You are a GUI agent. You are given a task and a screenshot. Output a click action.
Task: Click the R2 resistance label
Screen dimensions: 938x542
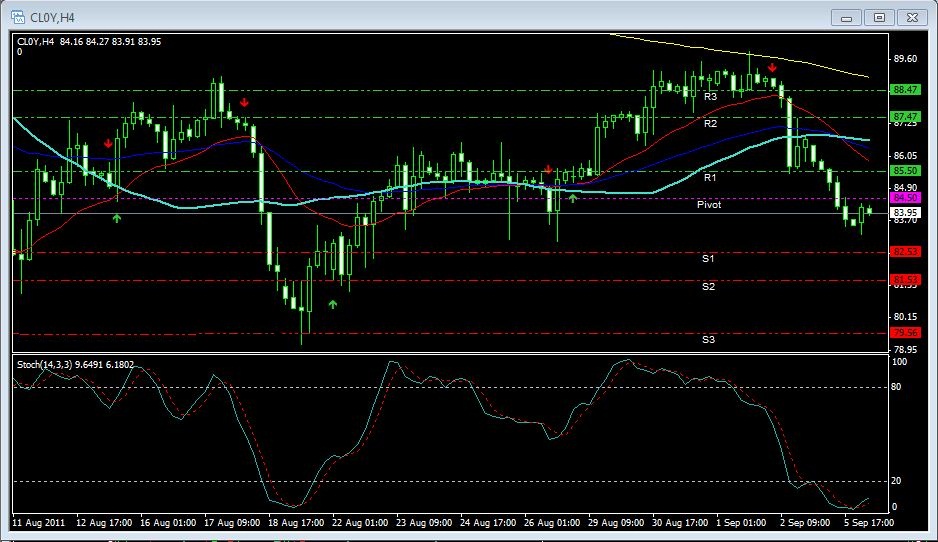coord(710,124)
